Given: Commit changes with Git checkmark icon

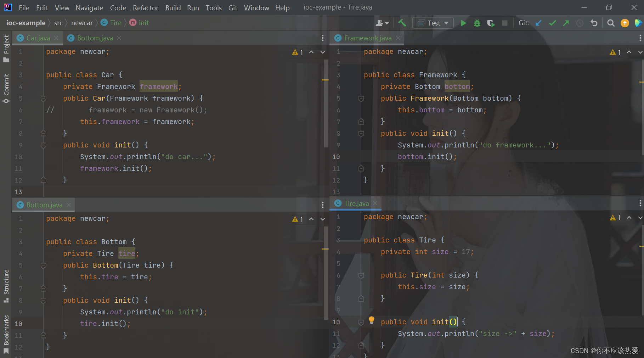Looking at the screenshot, I should [552, 23].
